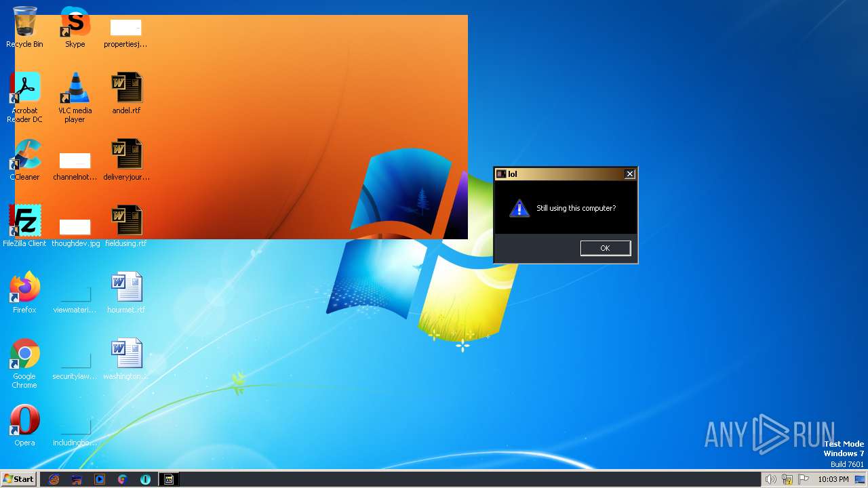Launch Internet Explorer from taskbar

click(x=54, y=479)
